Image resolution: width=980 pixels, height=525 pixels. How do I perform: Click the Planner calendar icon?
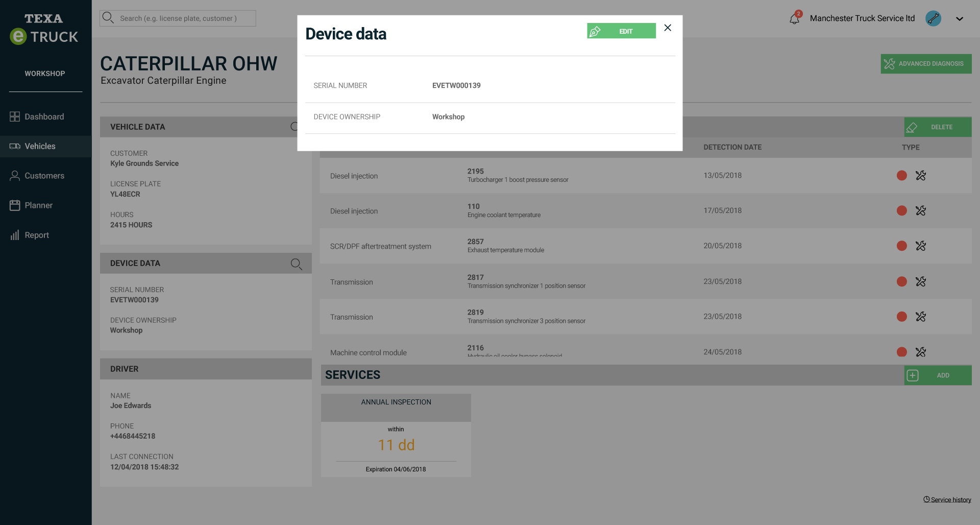tap(15, 205)
